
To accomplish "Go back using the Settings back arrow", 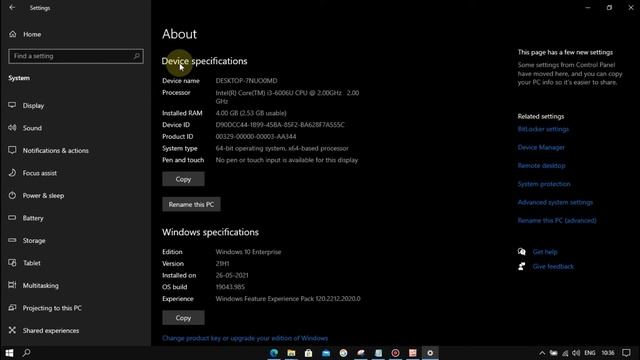I will 12,7.
